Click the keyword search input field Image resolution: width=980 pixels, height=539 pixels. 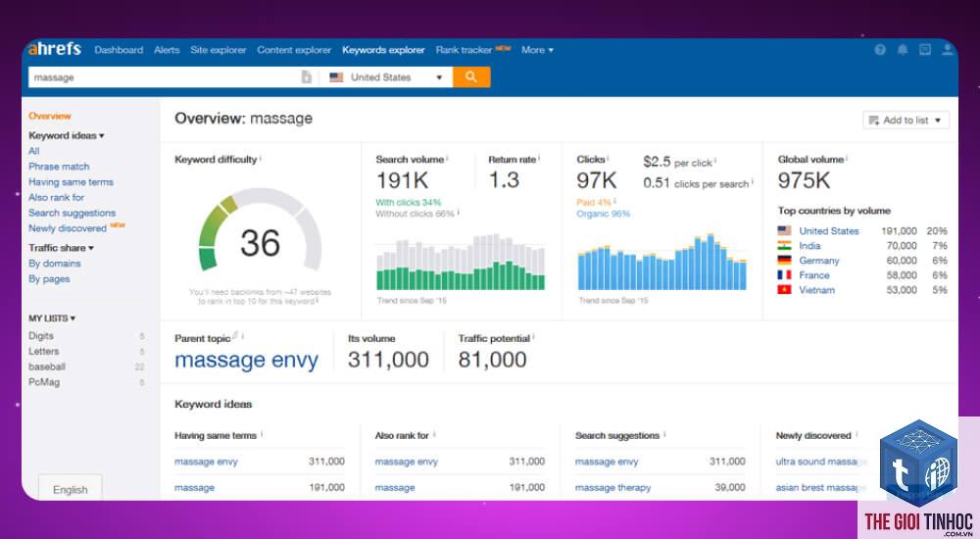(165, 76)
